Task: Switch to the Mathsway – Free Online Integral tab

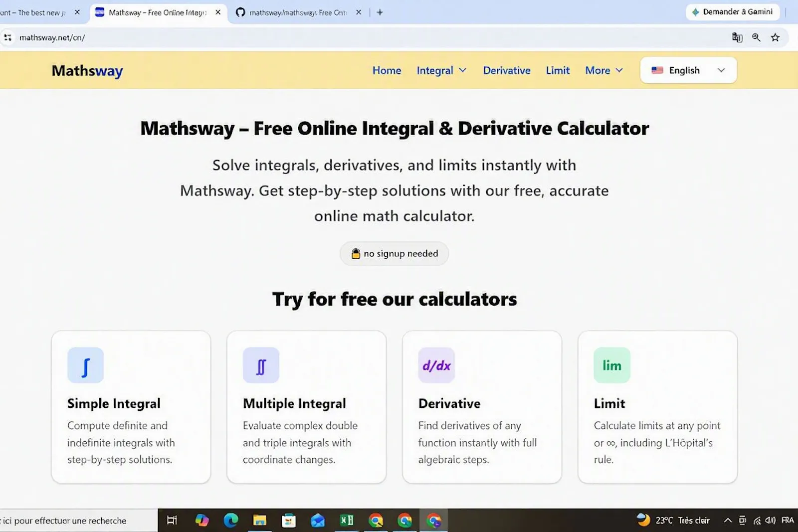Action: tap(158, 12)
